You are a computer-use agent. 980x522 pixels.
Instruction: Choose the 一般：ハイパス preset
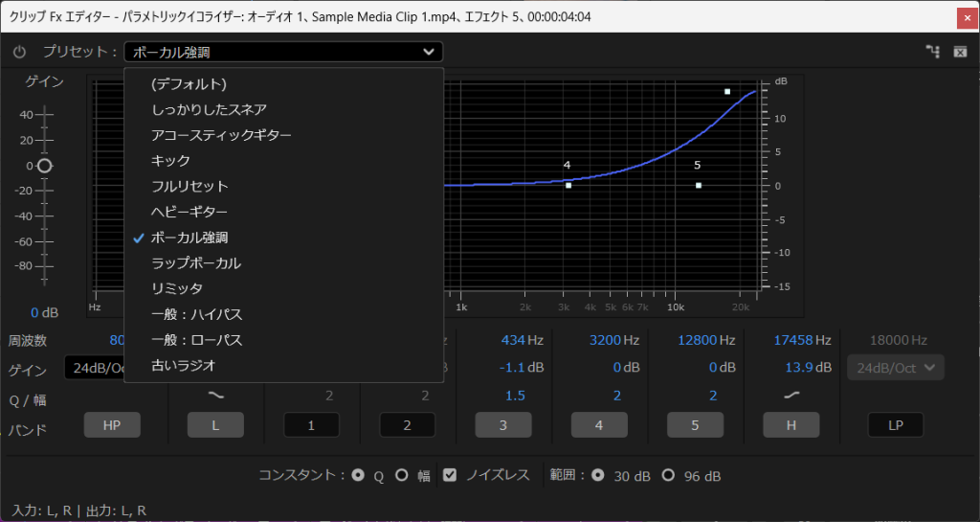[x=283, y=314]
